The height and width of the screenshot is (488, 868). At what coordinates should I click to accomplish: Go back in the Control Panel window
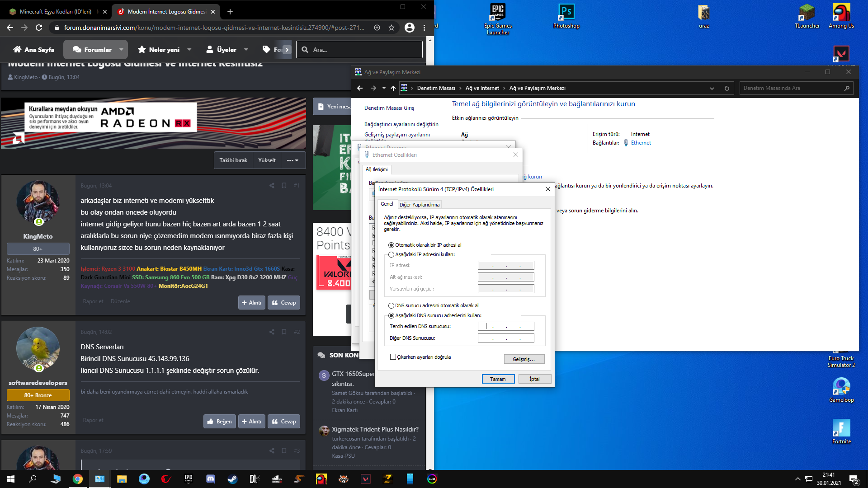[360, 88]
